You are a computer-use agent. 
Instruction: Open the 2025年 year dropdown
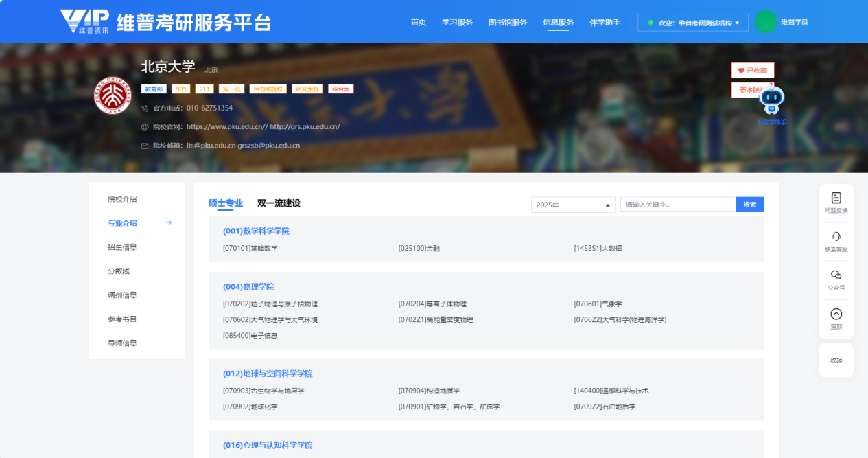(x=574, y=205)
